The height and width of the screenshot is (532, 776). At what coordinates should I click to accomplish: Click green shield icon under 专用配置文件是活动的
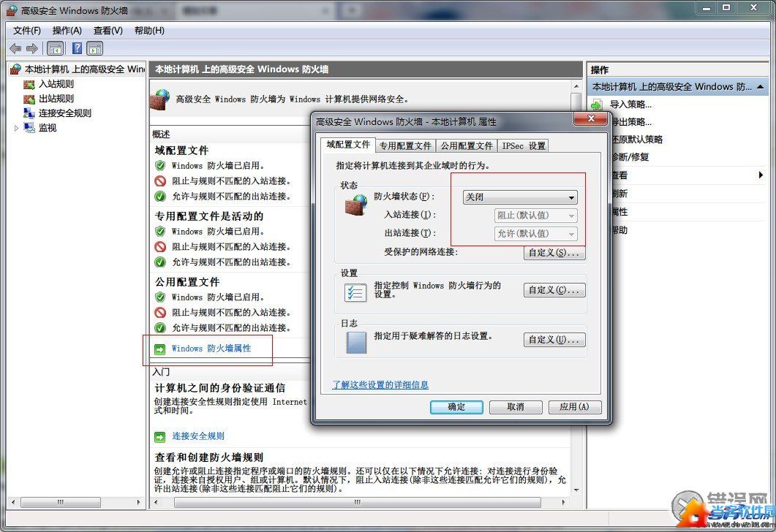coord(160,232)
